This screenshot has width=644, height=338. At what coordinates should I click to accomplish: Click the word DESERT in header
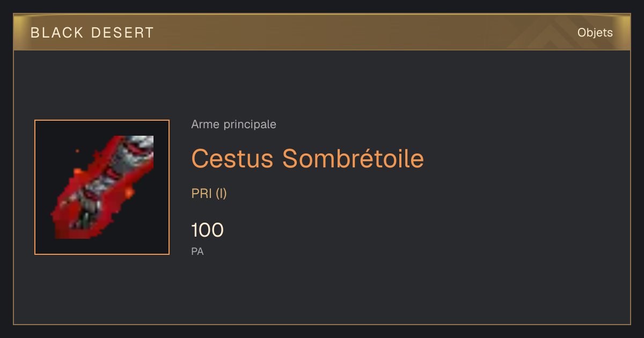coord(122,33)
